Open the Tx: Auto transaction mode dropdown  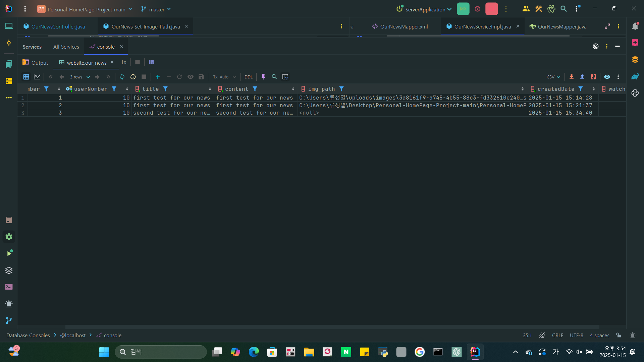(224, 77)
